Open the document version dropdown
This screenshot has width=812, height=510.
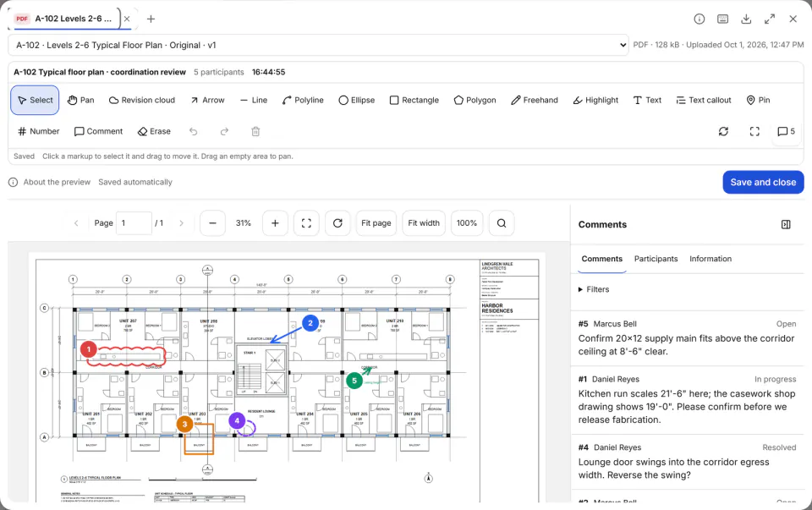(318, 45)
